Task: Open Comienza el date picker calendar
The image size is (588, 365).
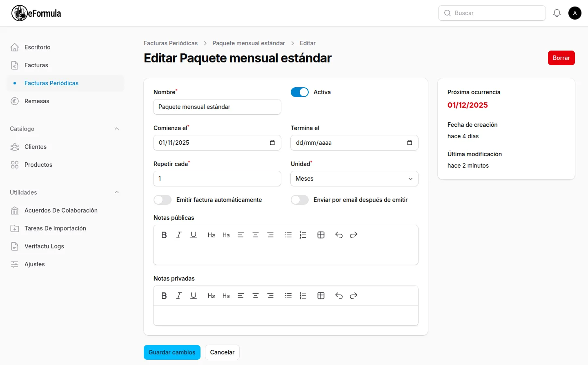Action: [272, 143]
